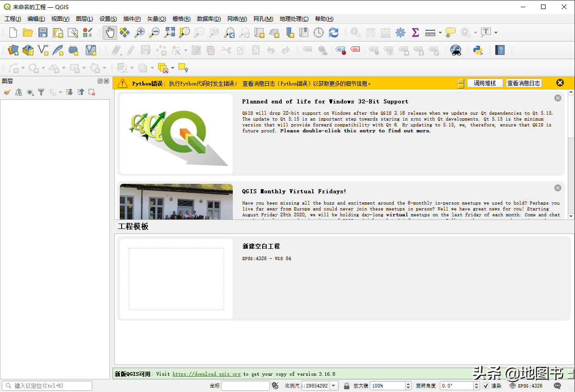Open the MetaSearch catalog client icon
Screen dimensions: 575x392
pos(456,50)
